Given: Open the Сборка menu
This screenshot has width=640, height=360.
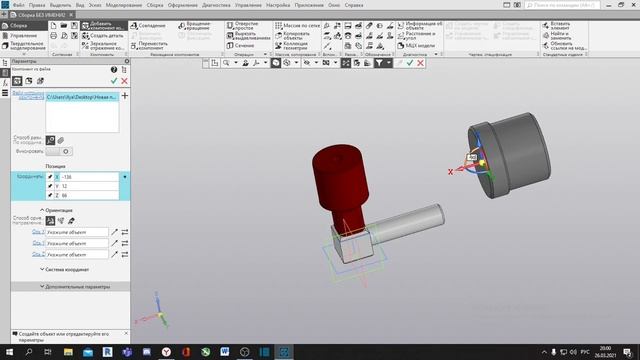Looking at the screenshot, I should (155, 5).
